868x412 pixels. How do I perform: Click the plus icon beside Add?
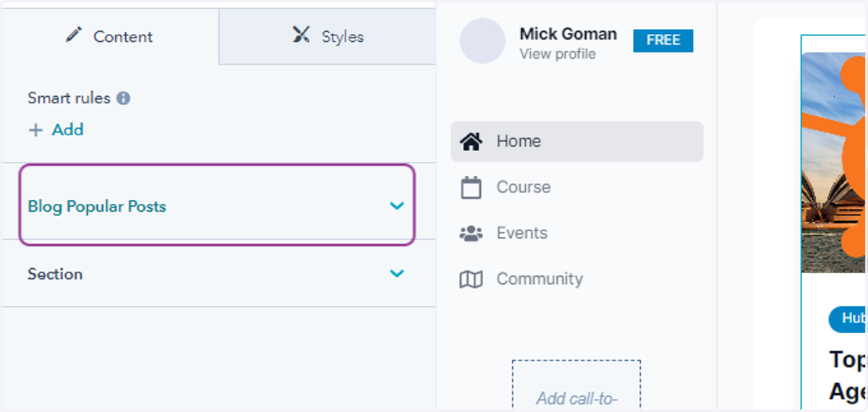[x=35, y=130]
